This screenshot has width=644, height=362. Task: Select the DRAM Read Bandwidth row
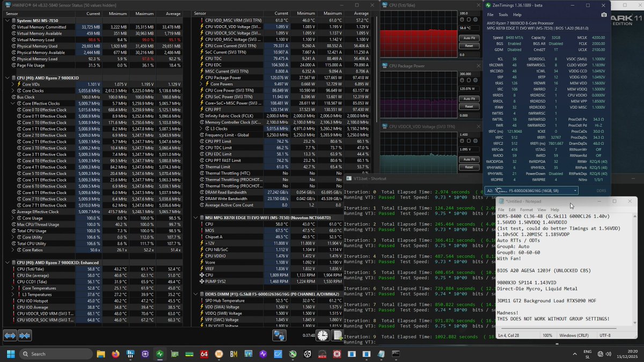pyautogui.click(x=284, y=192)
